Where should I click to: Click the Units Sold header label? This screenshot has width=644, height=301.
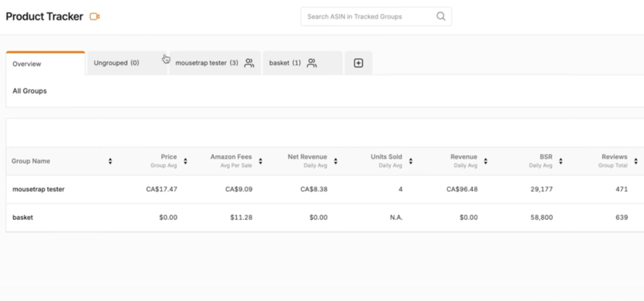click(x=386, y=157)
